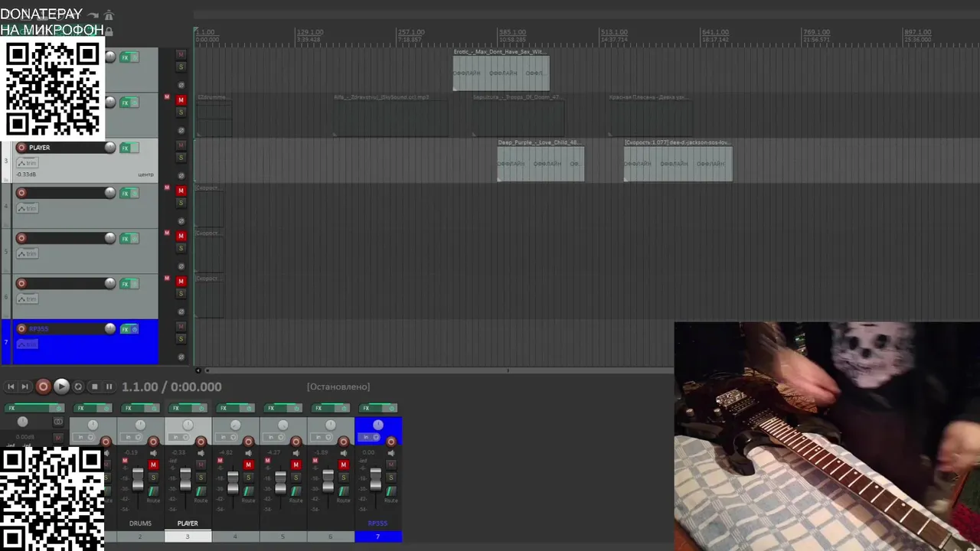Click RP355 mixer channel volume fader
This screenshot has width=980, height=551.
(376, 481)
